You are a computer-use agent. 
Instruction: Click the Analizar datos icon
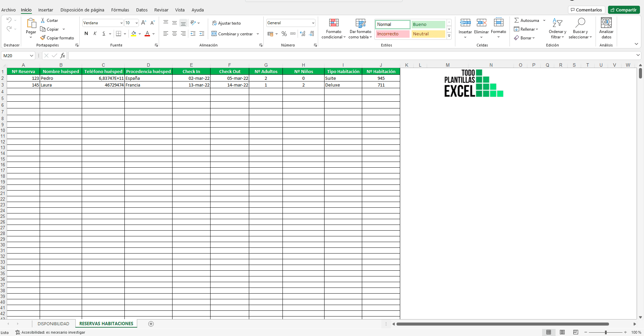tap(606, 23)
